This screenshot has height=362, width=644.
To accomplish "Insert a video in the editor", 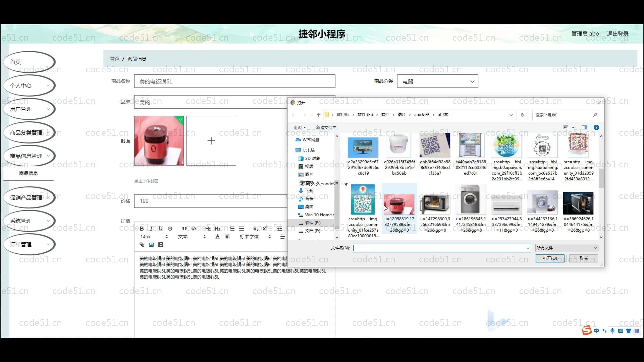I will tap(160, 245).
